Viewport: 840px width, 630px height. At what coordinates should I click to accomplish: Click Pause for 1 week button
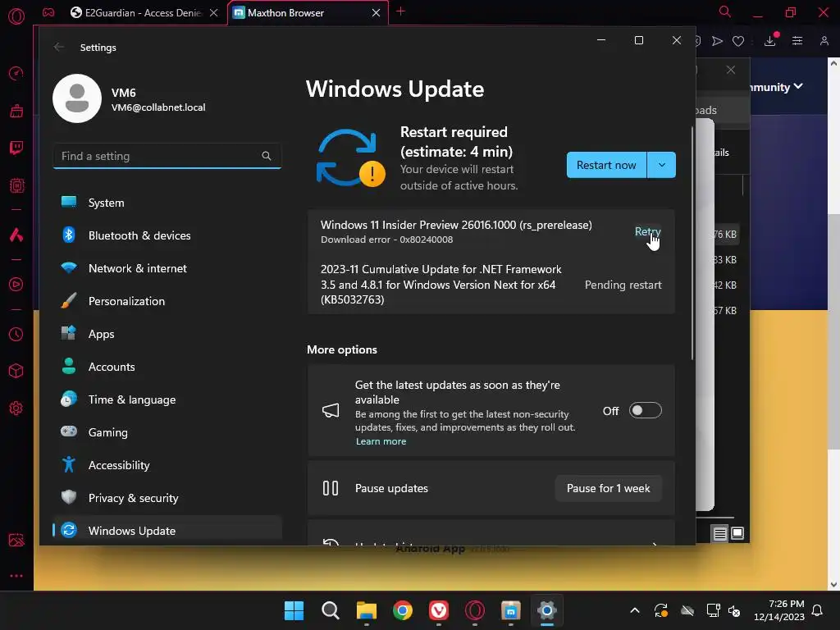(x=608, y=488)
